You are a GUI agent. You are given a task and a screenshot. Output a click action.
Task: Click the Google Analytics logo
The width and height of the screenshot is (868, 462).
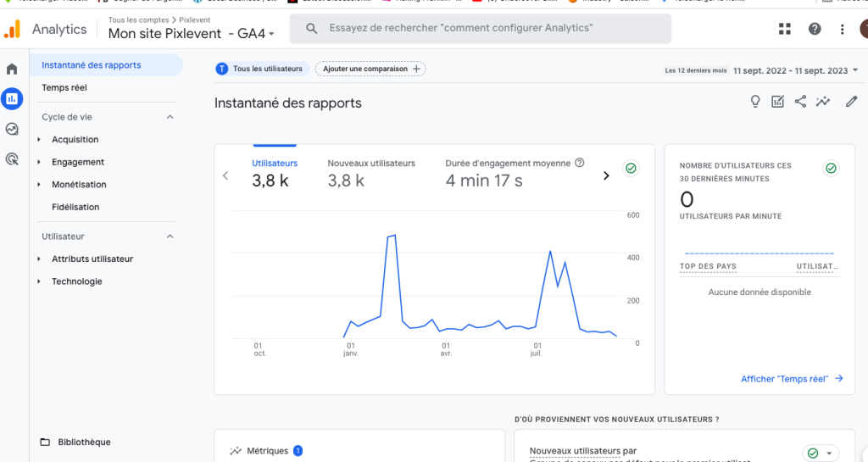(12, 29)
